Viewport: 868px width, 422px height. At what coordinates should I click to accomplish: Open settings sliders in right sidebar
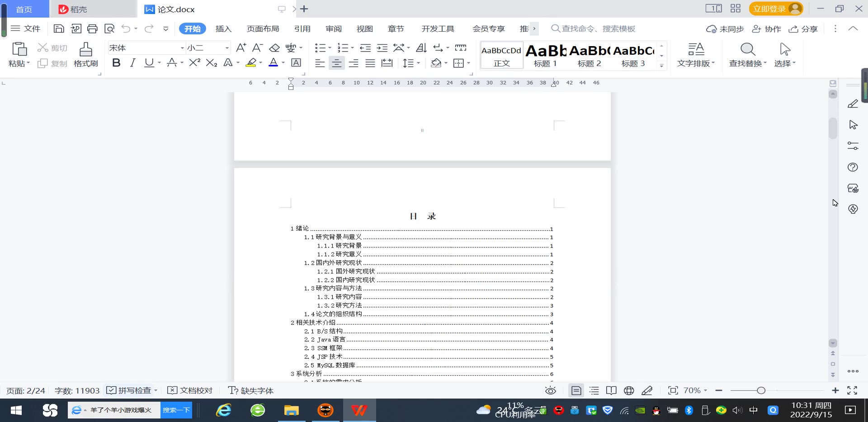[853, 146]
